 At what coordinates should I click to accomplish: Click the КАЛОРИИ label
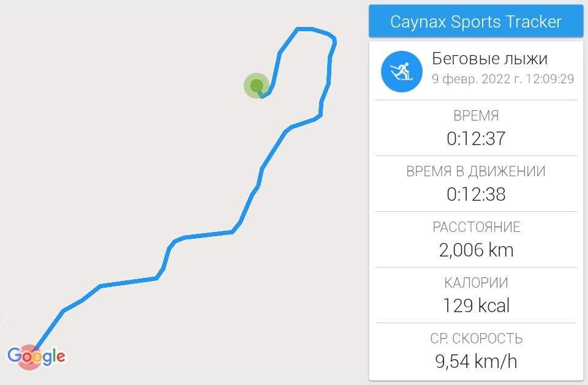[476, 283]
